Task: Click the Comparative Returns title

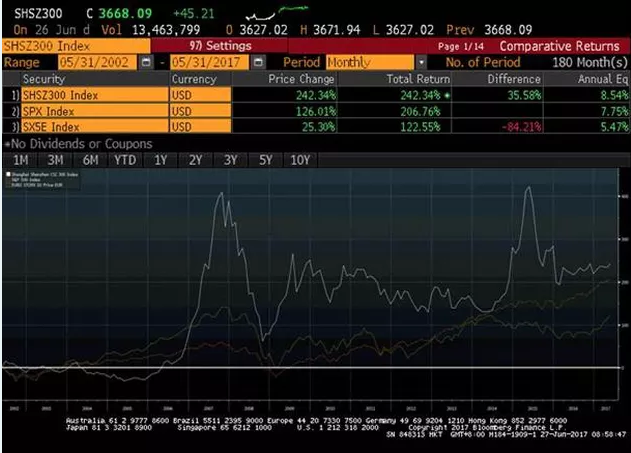Action: [x=559, y=46]
